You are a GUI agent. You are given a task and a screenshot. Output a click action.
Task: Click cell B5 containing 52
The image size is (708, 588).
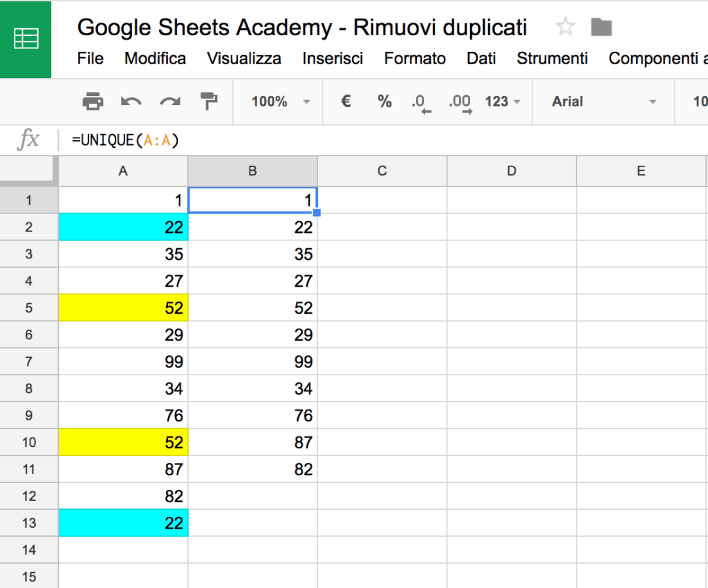[x=253, y=307]
